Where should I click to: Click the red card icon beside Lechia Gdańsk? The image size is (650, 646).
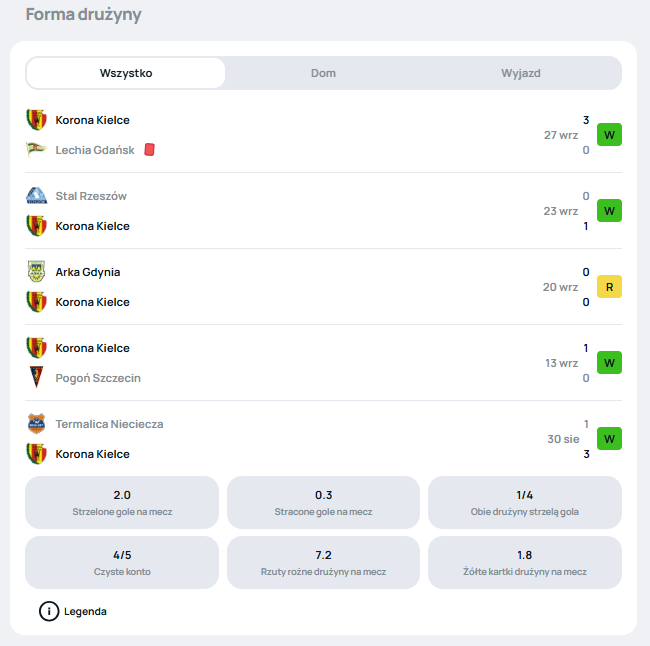(x=150, y=149)
